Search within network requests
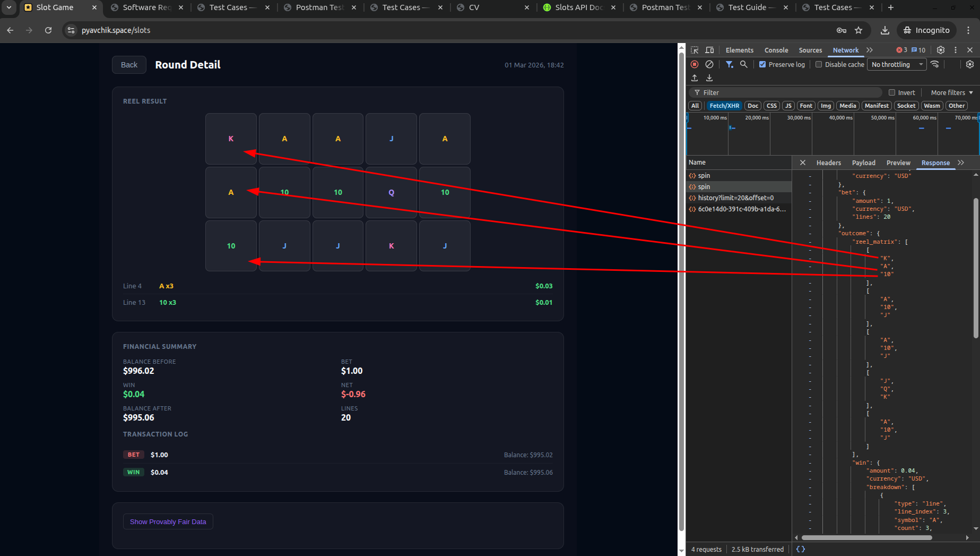 pyautogui.click(x=744, y=64)
